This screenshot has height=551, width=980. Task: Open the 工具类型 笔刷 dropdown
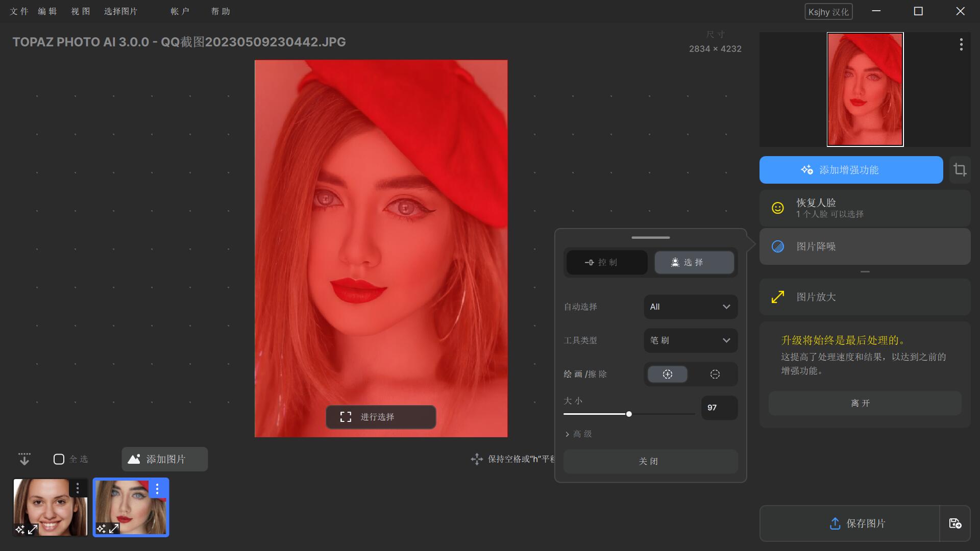[690, 340]
